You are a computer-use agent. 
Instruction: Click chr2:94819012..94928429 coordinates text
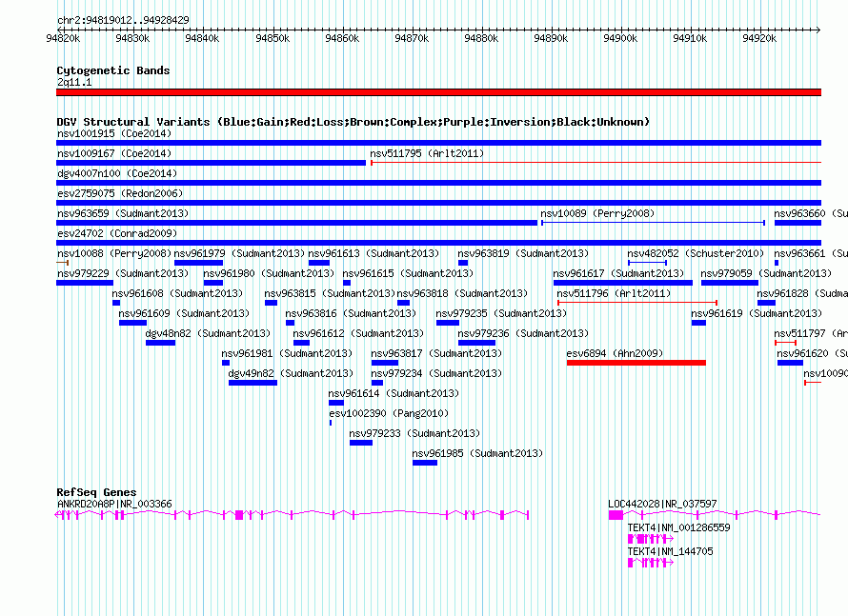click(x=123, y=20)
